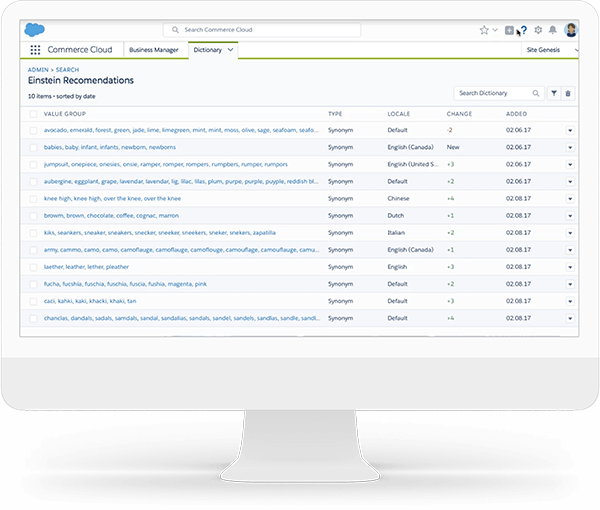Check the army, cammo row checkbox
600x510 pixels.
[33, 250]
